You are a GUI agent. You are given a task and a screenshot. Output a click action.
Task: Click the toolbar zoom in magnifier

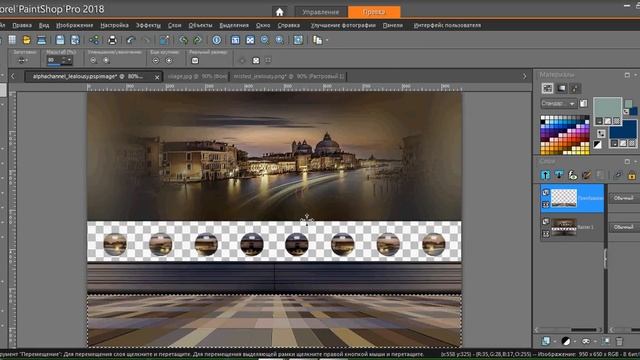point(280,40)
